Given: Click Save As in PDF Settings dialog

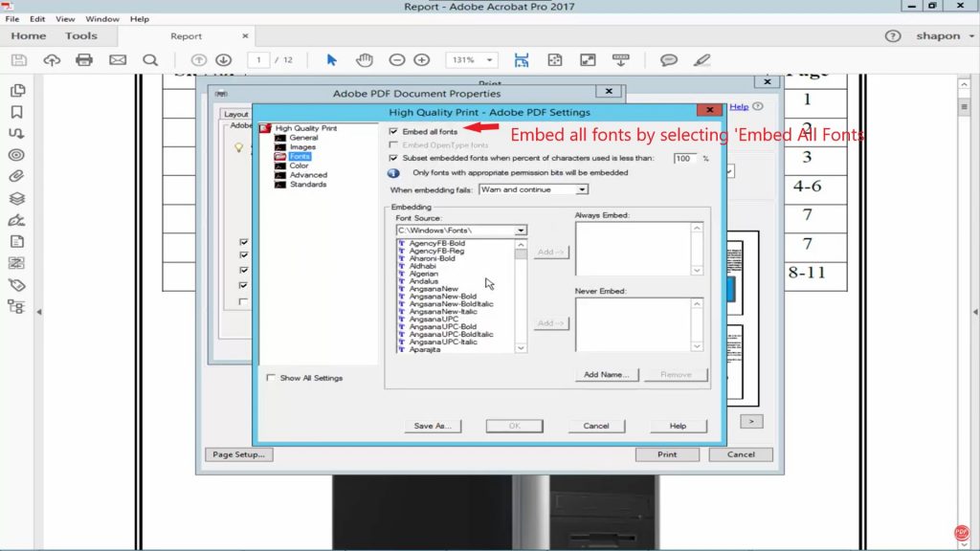Looking at the screenshot, I should click(433, 426).
